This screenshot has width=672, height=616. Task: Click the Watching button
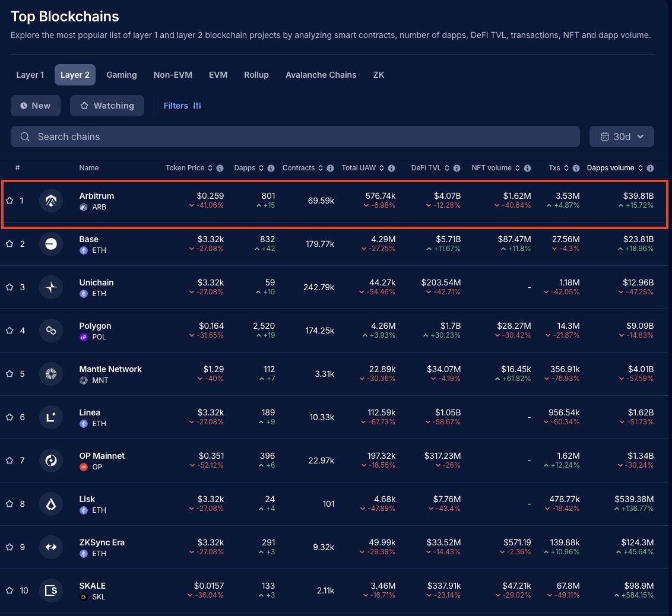pos(107,105)
